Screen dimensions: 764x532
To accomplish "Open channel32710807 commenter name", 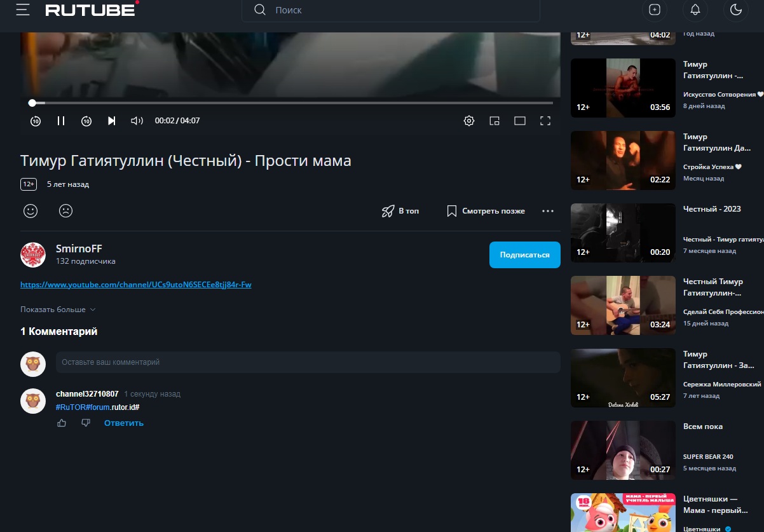I will pos(87,394).
